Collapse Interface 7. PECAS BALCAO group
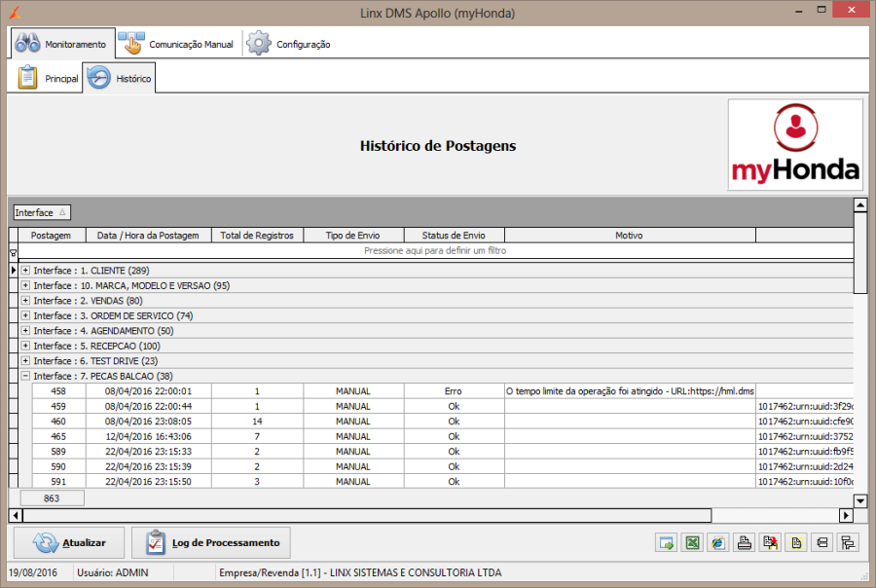 pos(25,376)
